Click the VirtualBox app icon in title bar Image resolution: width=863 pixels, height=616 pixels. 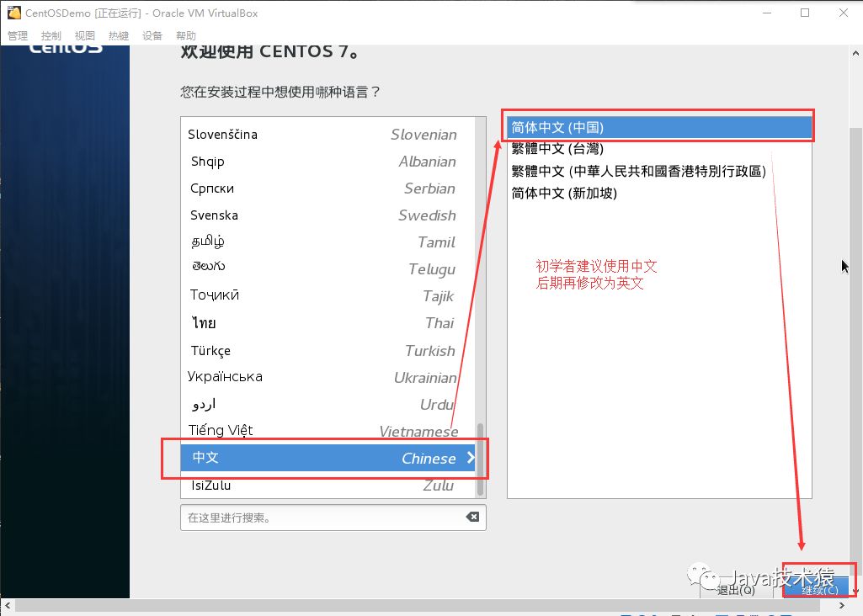[13, 13]
